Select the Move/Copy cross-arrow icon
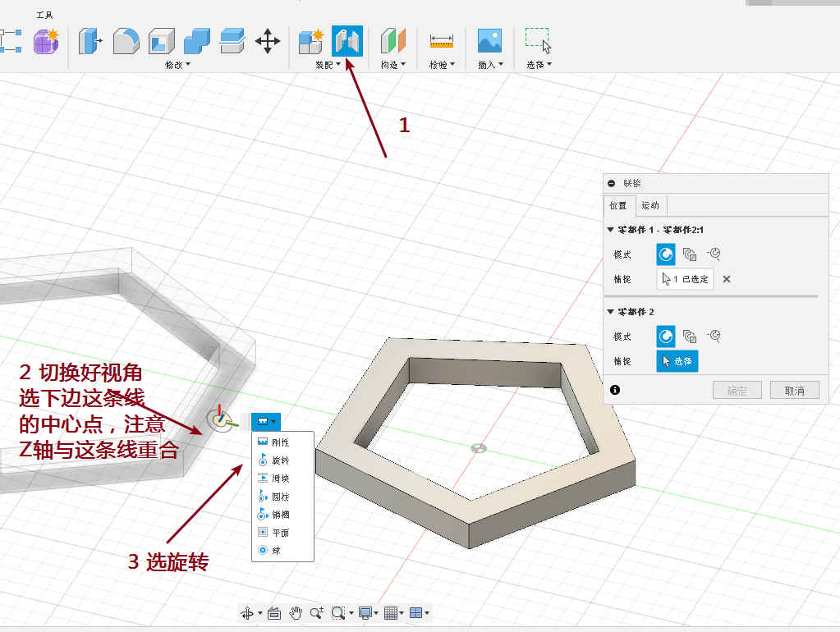Image resolution: width=840 pixels, height=632 pixels. point(268,41)
